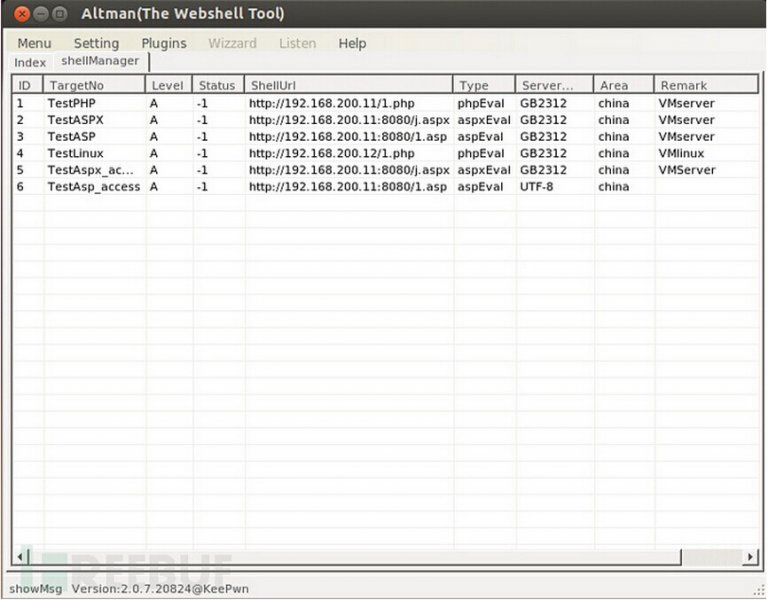Viewport: 768px width, 600px height.
Task: Click the Area column header
Action: coord(624,85)
